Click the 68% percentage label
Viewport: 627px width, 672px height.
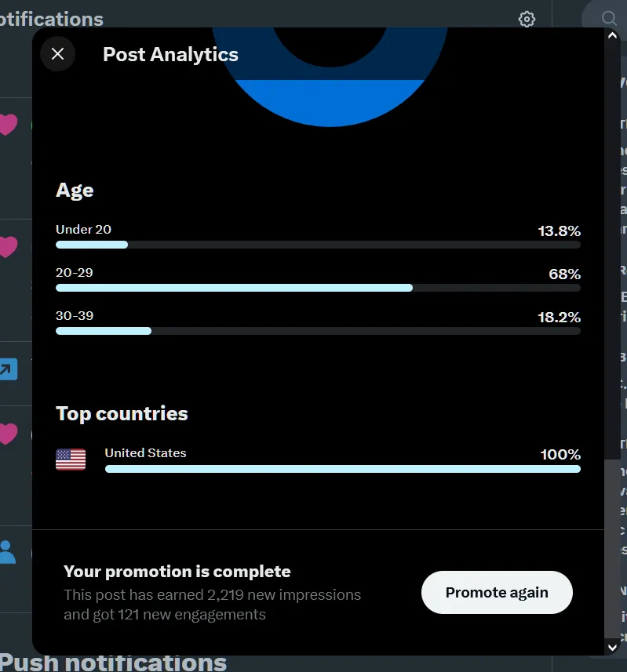tap(564, 274)
